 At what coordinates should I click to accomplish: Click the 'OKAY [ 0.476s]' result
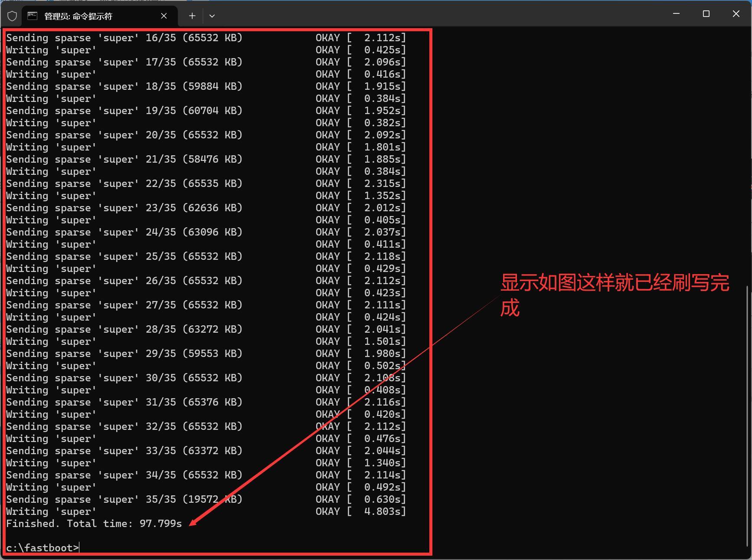coord(361,439)
